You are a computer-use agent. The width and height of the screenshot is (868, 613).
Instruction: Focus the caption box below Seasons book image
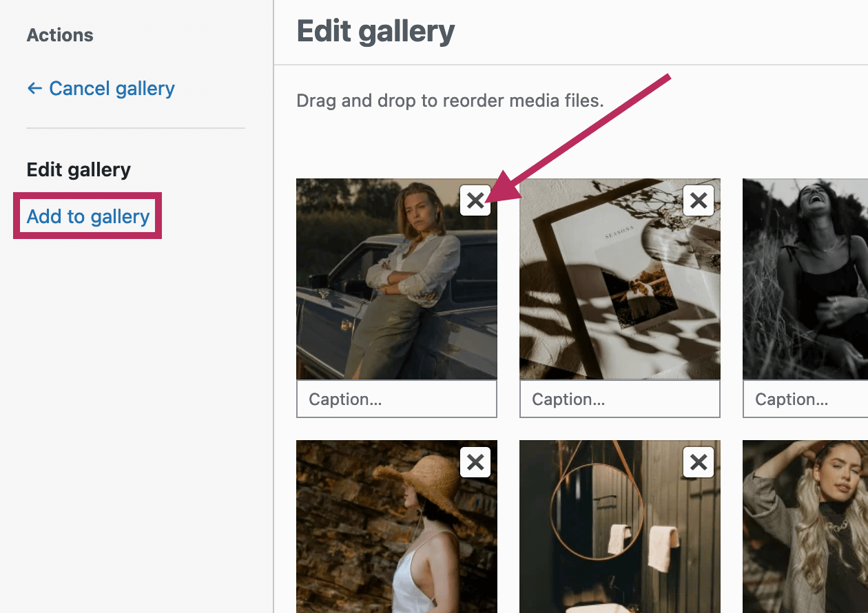point(620,399)
